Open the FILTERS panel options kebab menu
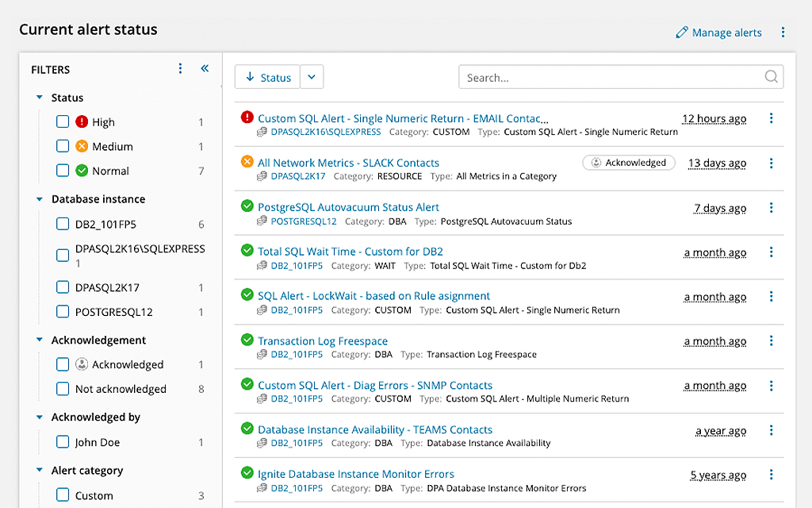Viewport: 812px width, 508px height. click(x=180, y=68)
